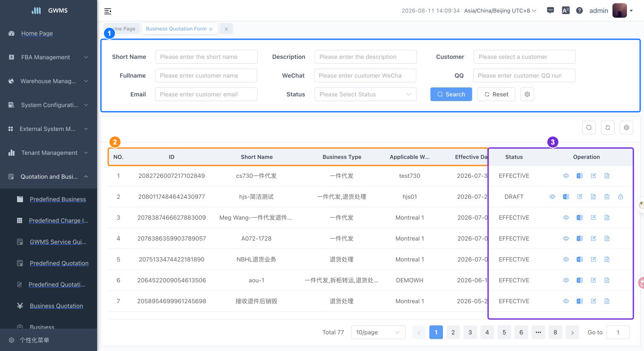Export row 6 aou-1 to Excel

point(580,280)
